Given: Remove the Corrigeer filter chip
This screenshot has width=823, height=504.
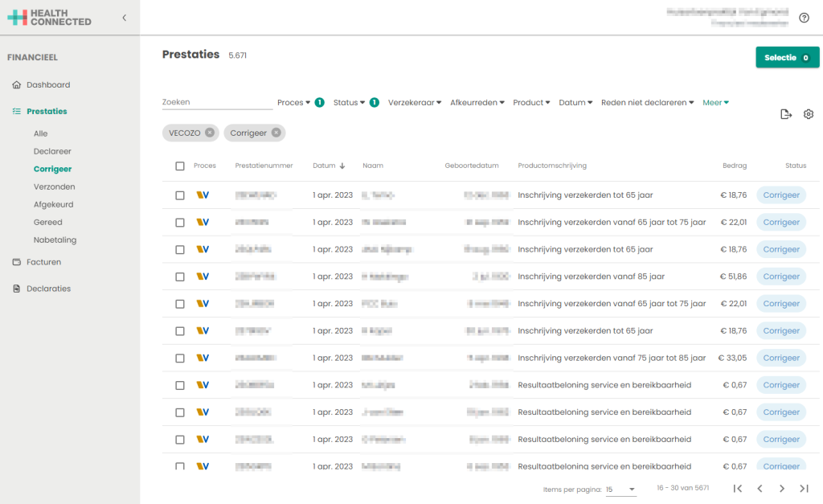Looking at the screenshot, I should (276, 133).
